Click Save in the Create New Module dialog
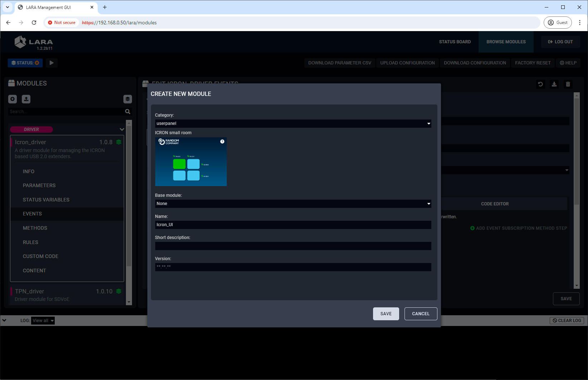The image size is (588, 380). (x=386, y=314)
